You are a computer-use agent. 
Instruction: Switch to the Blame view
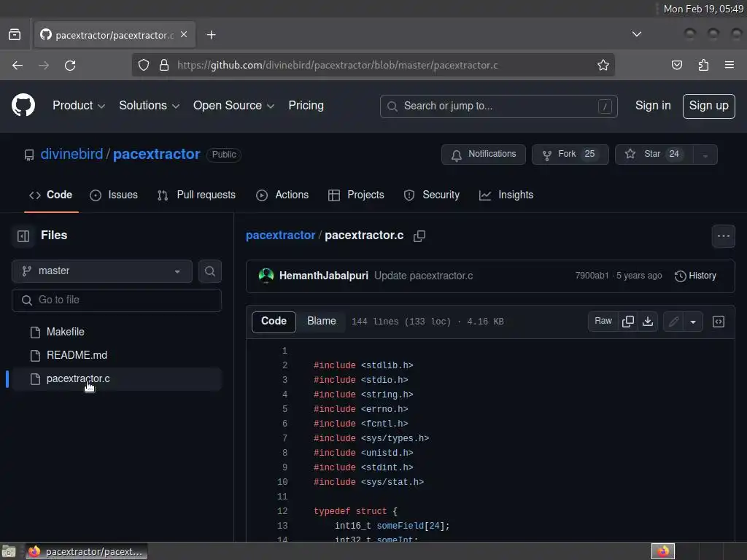[322, 322]
